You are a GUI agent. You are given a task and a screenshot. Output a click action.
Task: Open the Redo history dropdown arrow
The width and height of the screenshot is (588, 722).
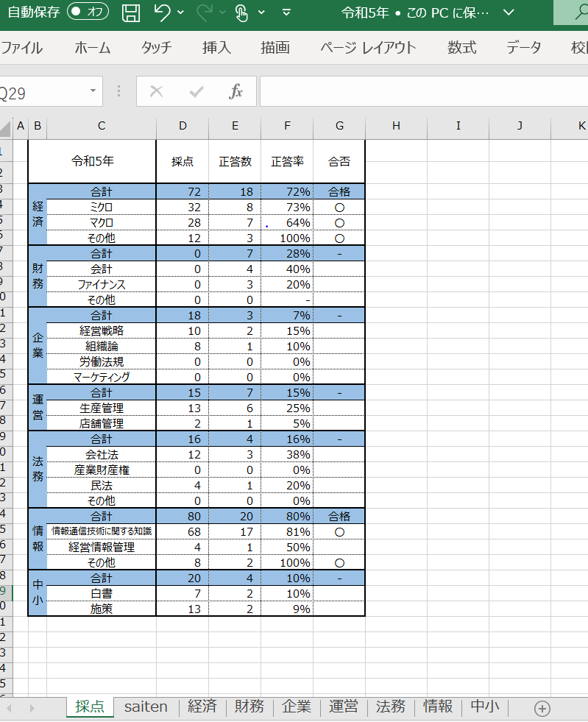tap(222, 13)
